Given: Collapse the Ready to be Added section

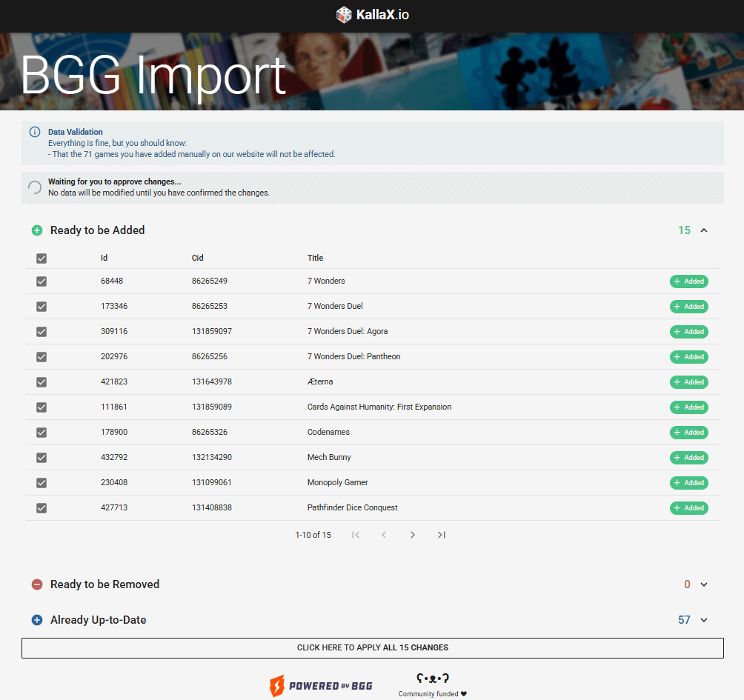Looking at the screenshot, I should (704, 230).
